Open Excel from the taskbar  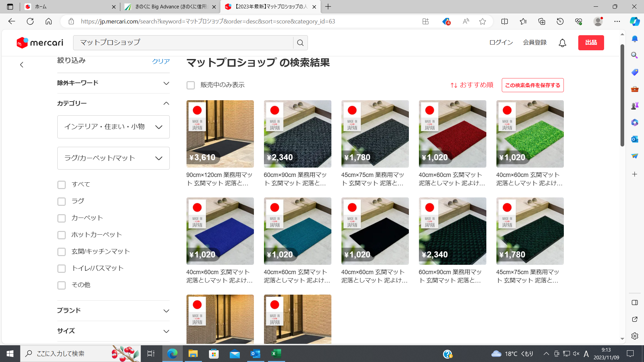point(276,354)
